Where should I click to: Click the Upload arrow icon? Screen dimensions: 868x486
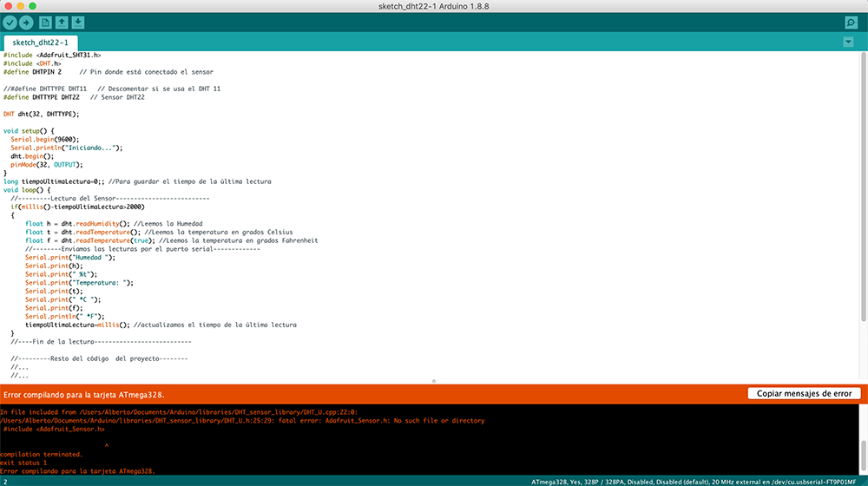[x=26, y=23]
